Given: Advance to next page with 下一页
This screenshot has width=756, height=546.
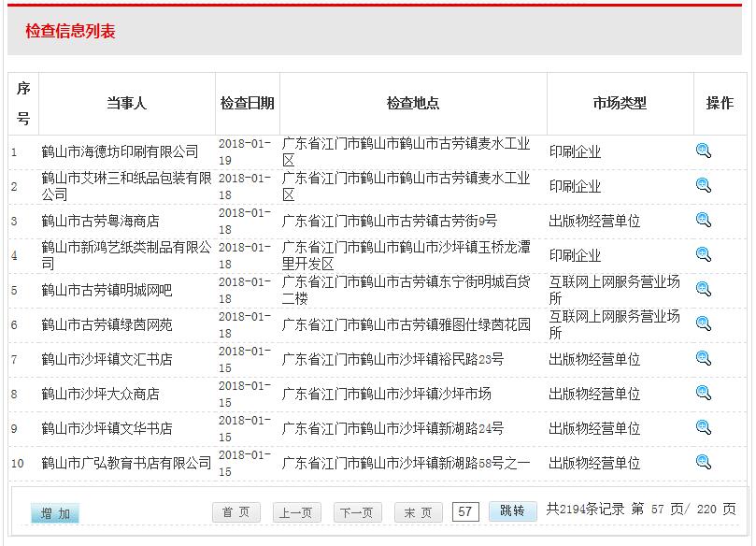Looking at the screenshot, I should click(x=358, y=512).
